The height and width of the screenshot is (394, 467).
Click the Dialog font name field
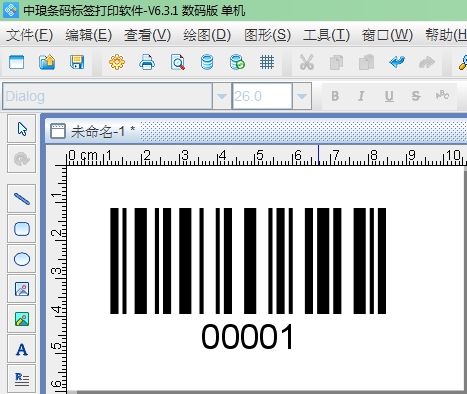[x=107, y=96]
